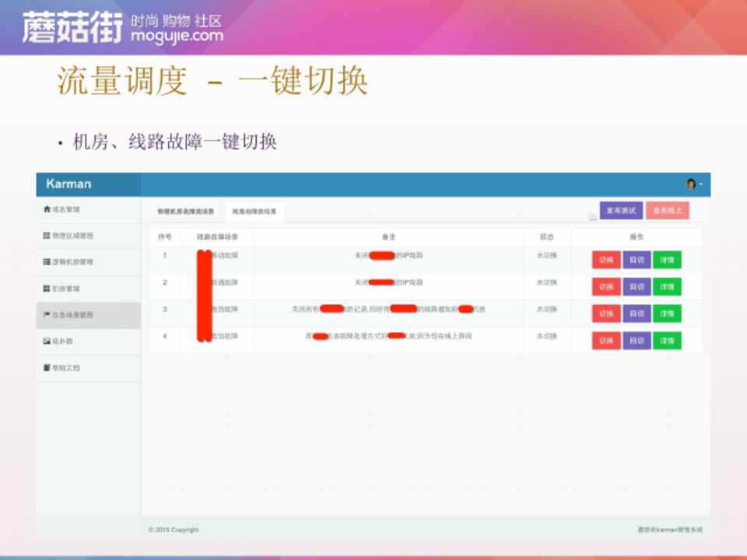Click purple 回切 button in row 2
Viewport: 747px width, 560px height.
coord(636,287)
